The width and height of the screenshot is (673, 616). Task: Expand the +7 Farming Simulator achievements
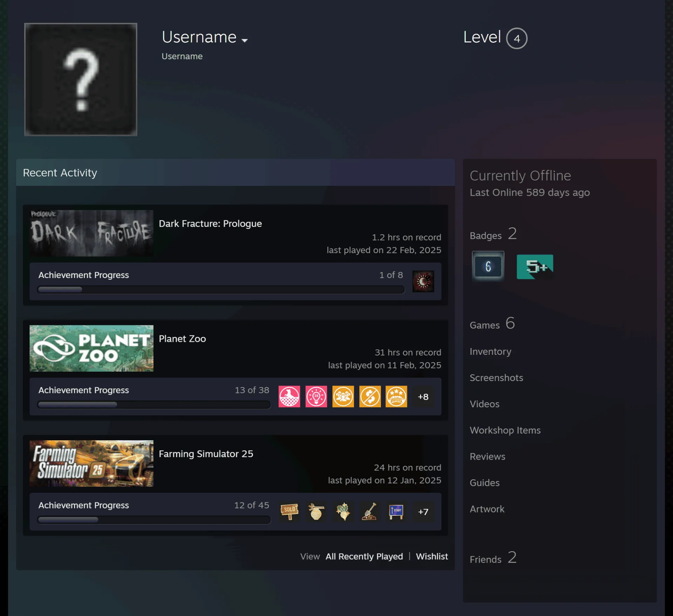(x=423, y=512)
